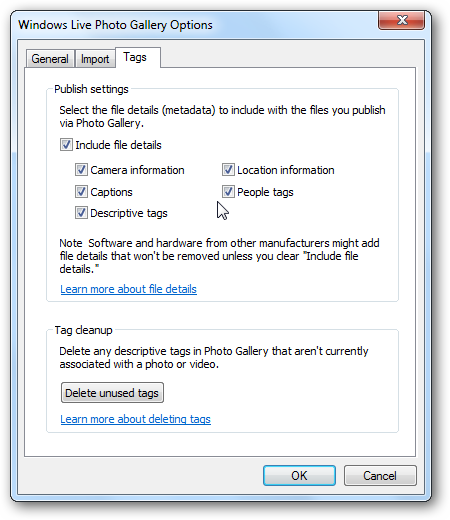Close the dialog with the red X

[402, 20]
